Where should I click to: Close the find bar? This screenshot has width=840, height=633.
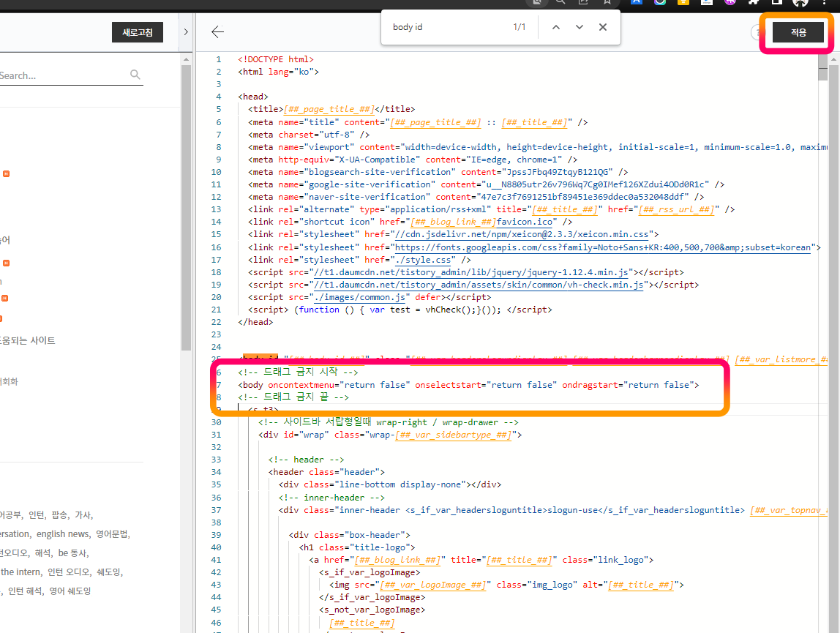pos(603,27)
